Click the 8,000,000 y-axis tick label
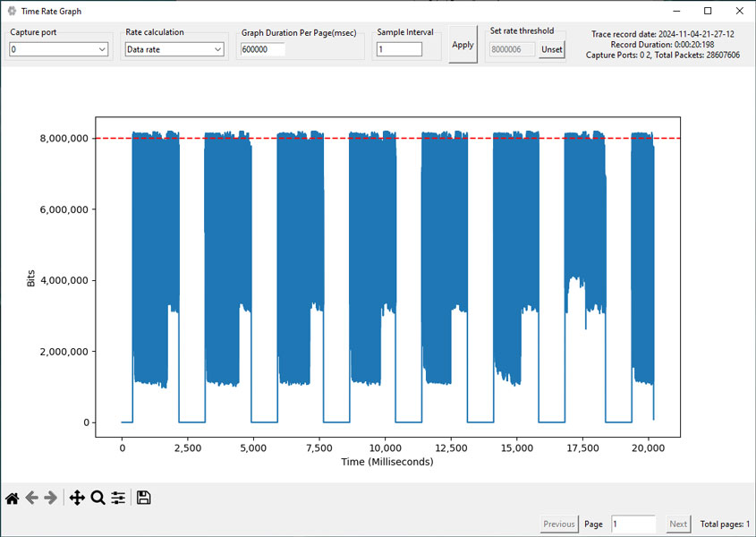This screenshot has height=537, width=756. 64,139
